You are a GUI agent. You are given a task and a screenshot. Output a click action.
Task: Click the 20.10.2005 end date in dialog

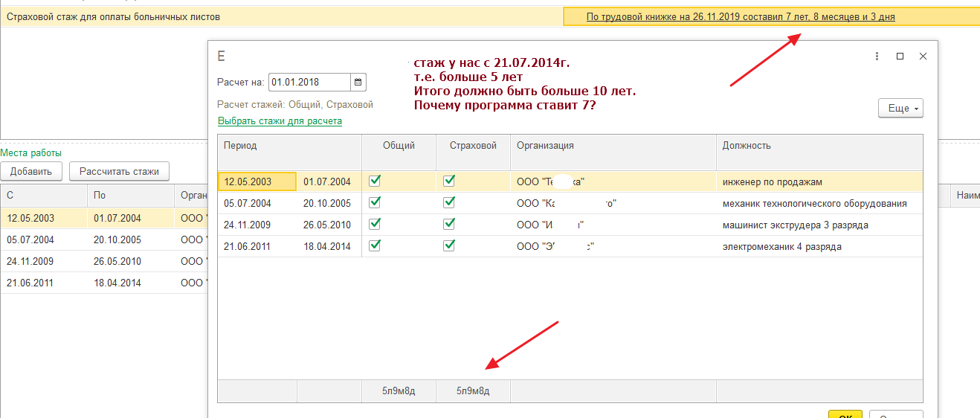tap(329, 203)
